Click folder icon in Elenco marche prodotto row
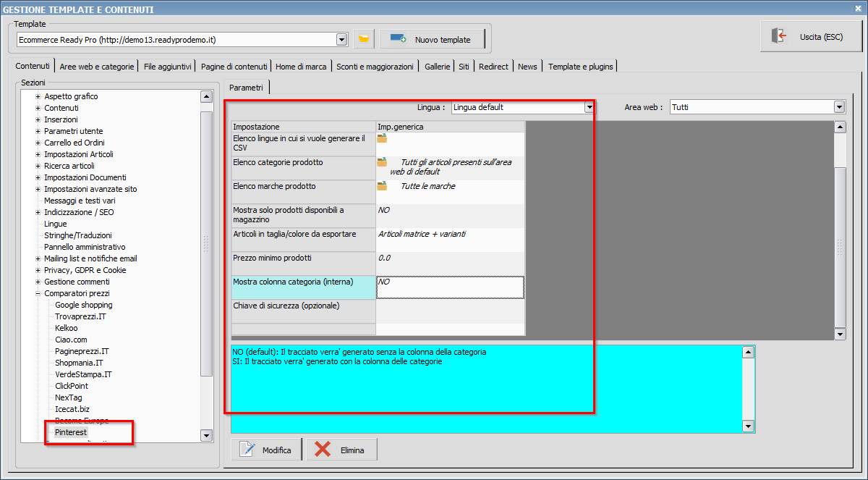The width and height of the screenshot is (868, 480). (382, 186)
